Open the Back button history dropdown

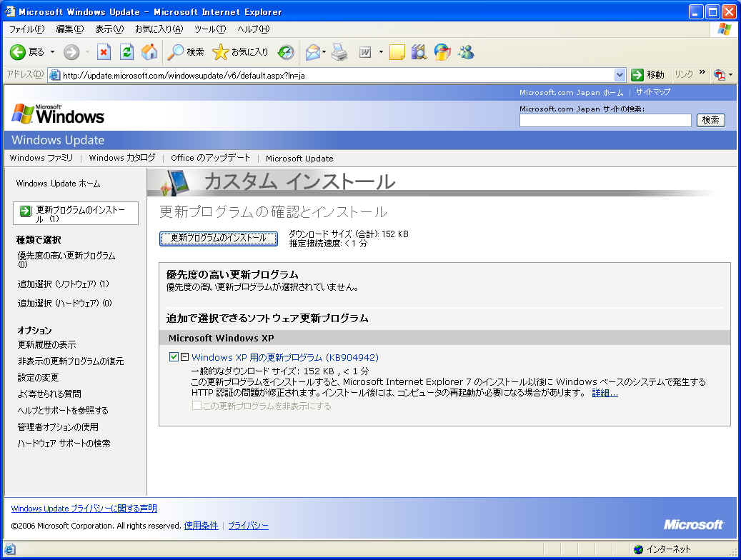pyautogui.click(x=52, y=52)
